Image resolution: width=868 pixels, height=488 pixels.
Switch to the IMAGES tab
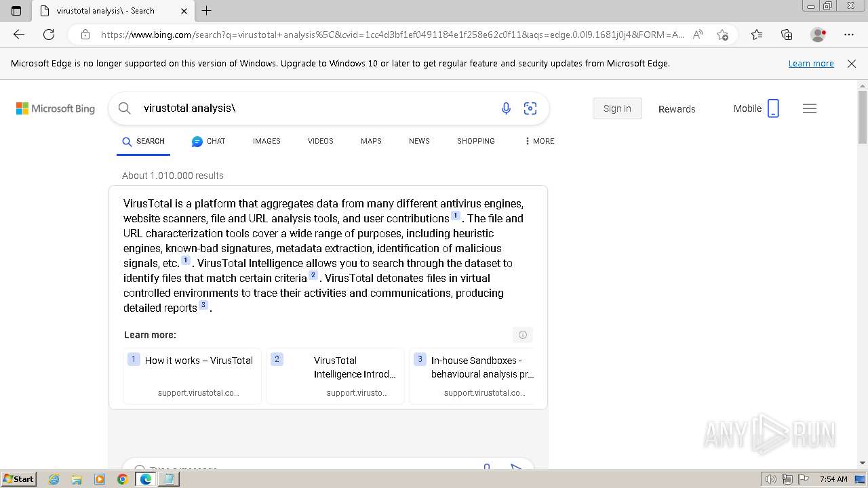pyautogui.click(x=267, y=141)
